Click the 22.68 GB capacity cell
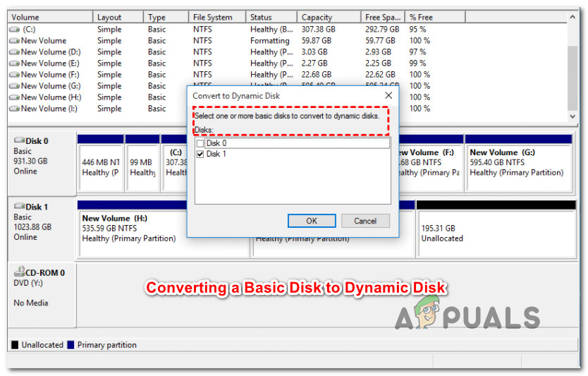The image size is (588, 376). pyautogui.click(x=317, y=75)
